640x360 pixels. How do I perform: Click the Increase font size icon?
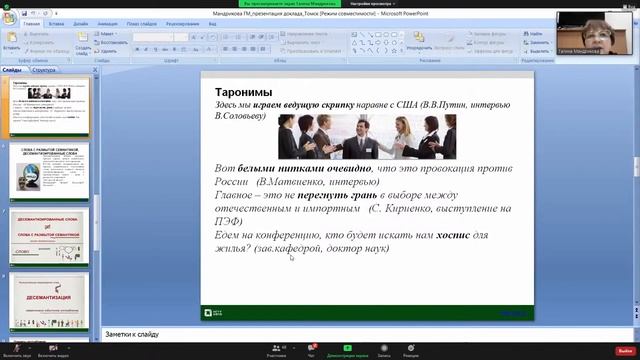click(x=193, y=37)
